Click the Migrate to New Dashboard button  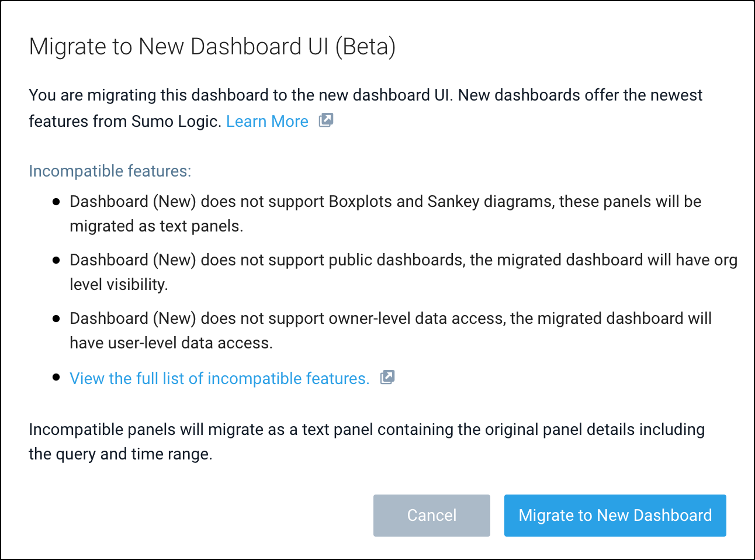[615, 516]
